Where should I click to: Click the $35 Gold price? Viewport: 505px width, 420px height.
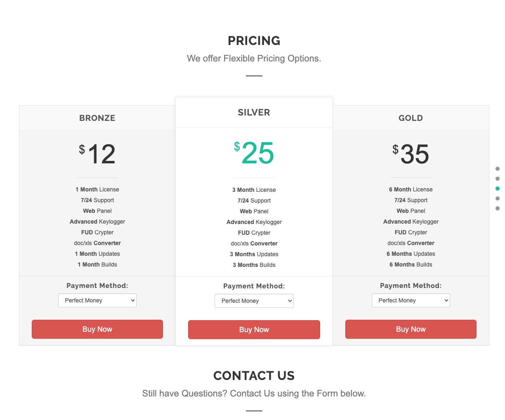pos(411,154)
